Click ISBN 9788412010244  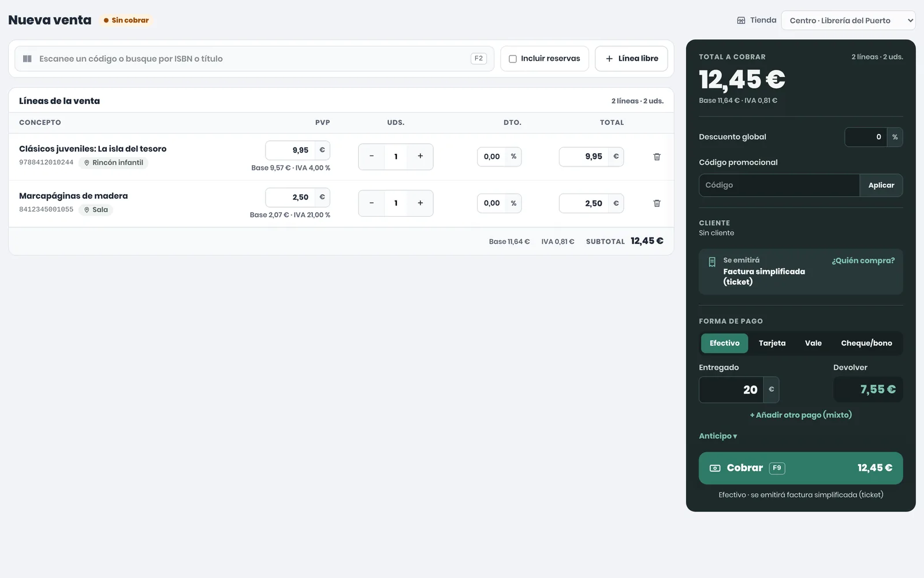[46, 162]
